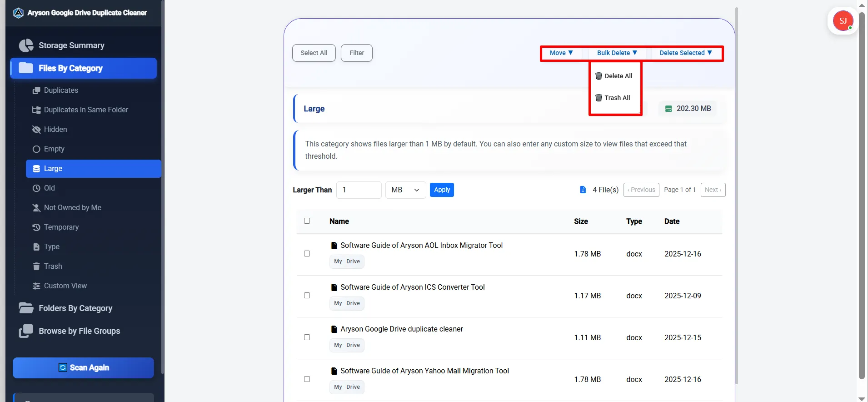Check the Aryson ICS Converter Tool file

tap(307, 296)
